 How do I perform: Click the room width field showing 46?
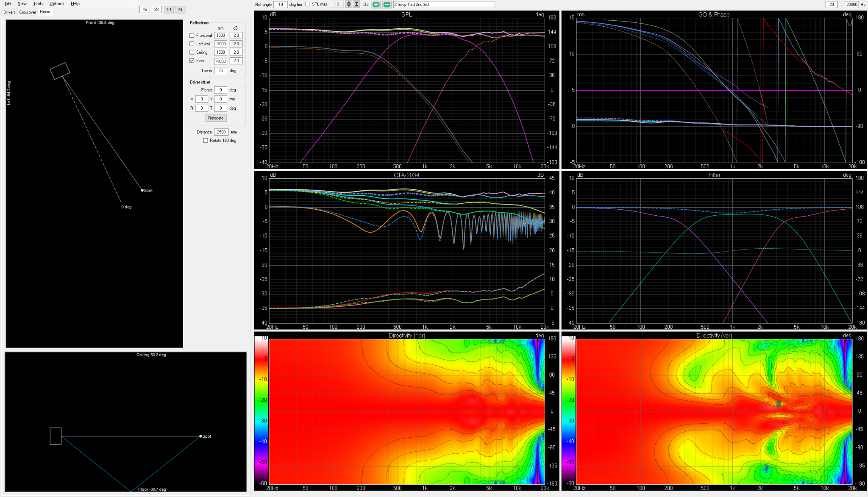(x=145, y=10)
